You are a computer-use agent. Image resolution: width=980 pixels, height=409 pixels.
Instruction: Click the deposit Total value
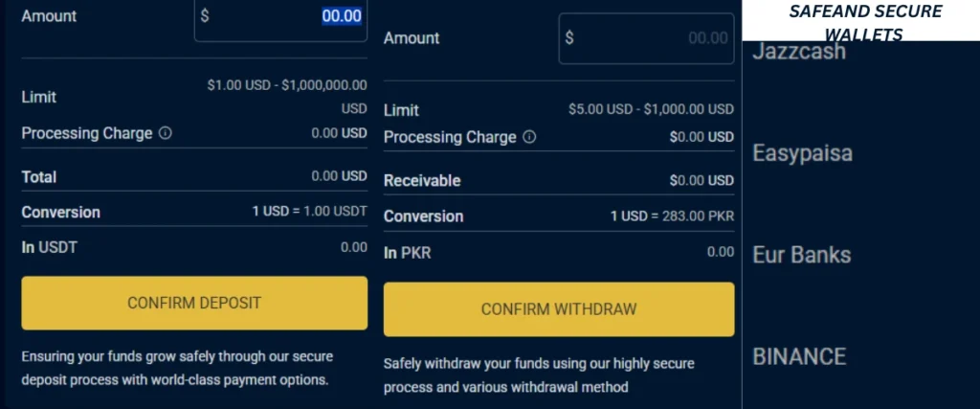coord(339,176)
